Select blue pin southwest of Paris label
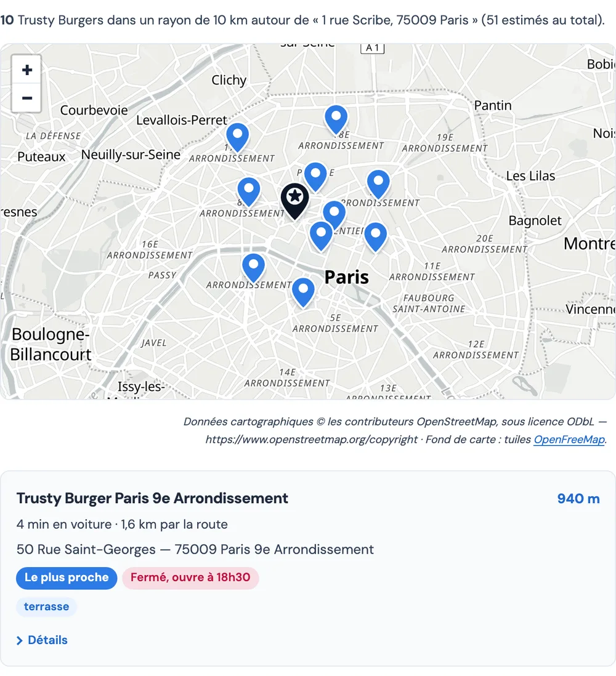 [303, 293]
